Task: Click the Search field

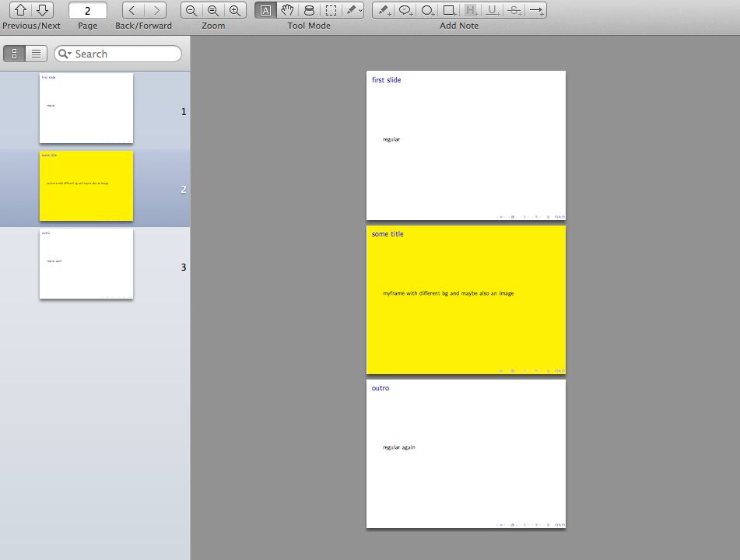Action: [118, 54]
